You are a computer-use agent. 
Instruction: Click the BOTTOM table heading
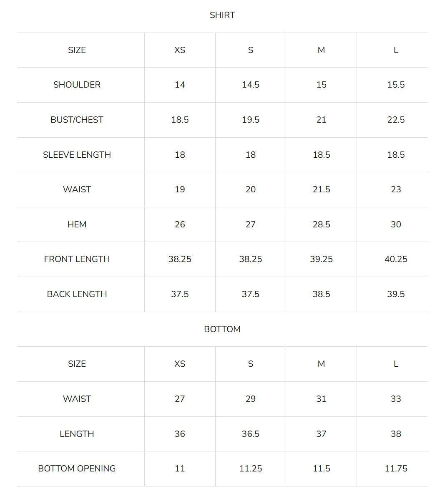tap(222, 329)
